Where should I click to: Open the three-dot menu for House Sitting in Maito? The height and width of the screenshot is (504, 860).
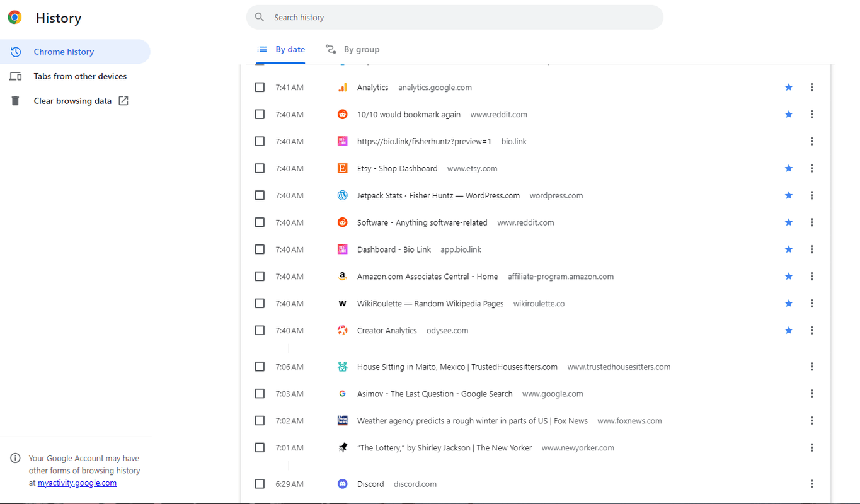click(x=812, y=367)
